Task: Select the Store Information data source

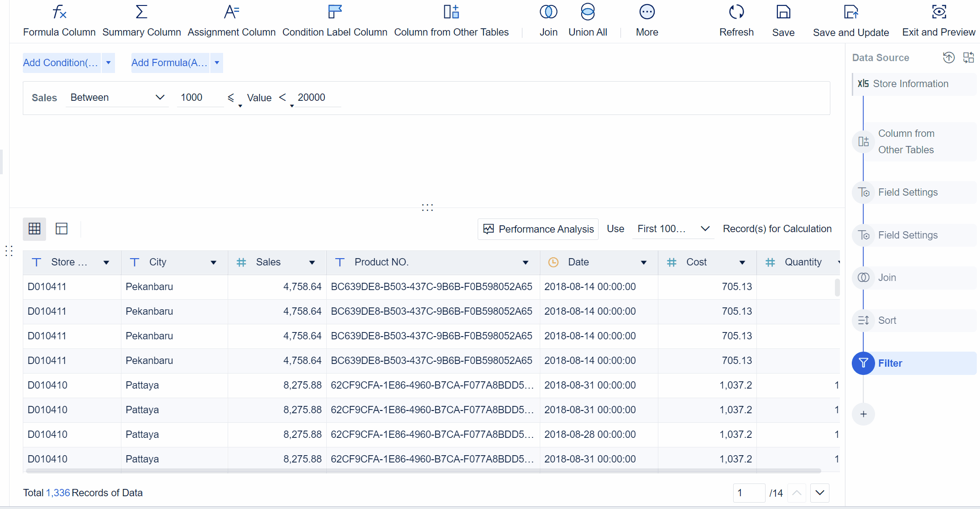Action: tap(911, 83)
